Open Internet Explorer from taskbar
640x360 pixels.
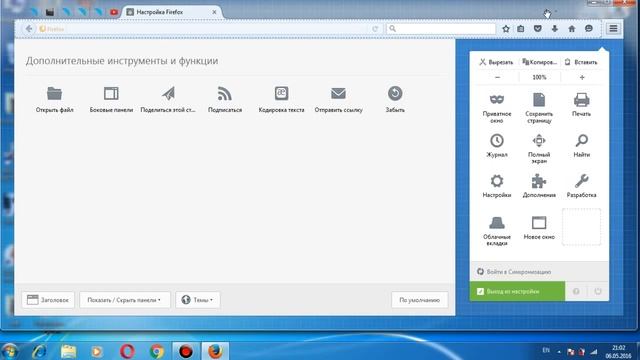coord(39,351)
